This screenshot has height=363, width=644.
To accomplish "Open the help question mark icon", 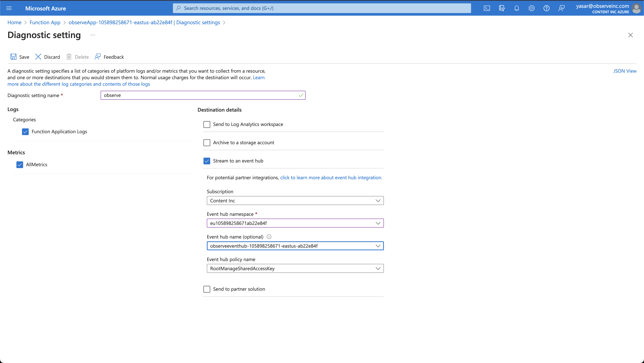I will pos(546,8).
